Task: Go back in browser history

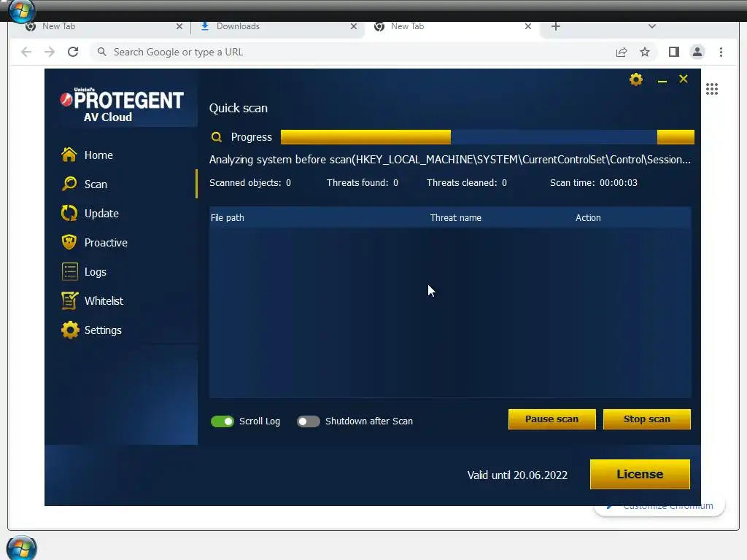Action: pyautogui.click(x=26, y=52)
